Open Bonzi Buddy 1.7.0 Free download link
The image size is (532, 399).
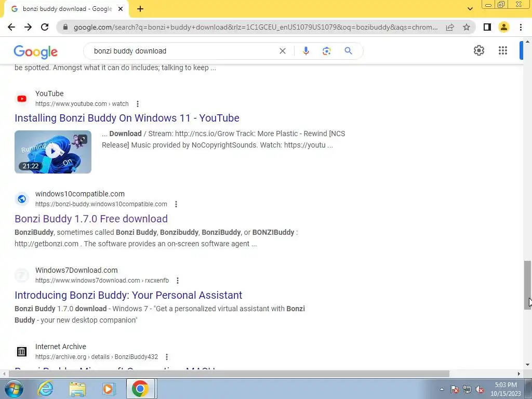[91, 219]
